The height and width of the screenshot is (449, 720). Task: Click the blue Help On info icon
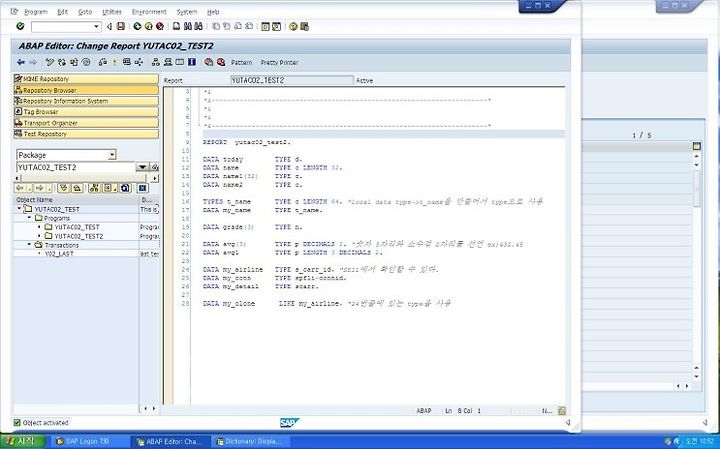tap(192, 62)
